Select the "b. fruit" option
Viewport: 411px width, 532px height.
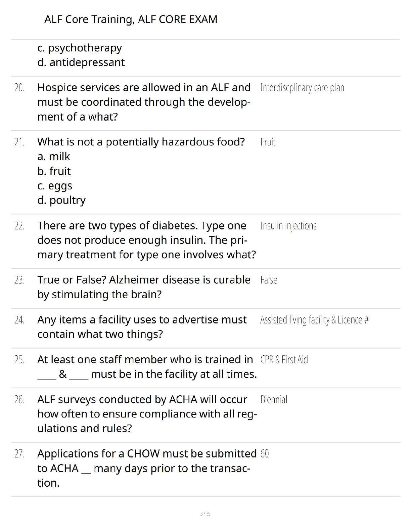[x=54, y=171]
